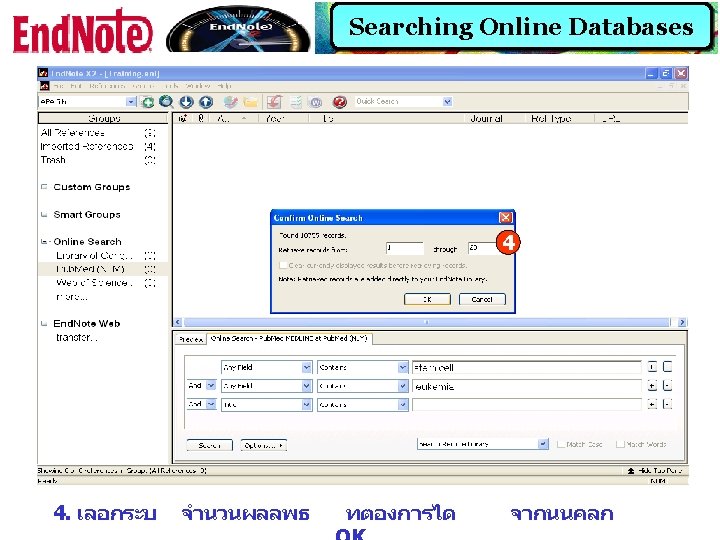Screen dimensions: 720x540
Task: Open the Tools menu
Action: (x=170, y=86)
